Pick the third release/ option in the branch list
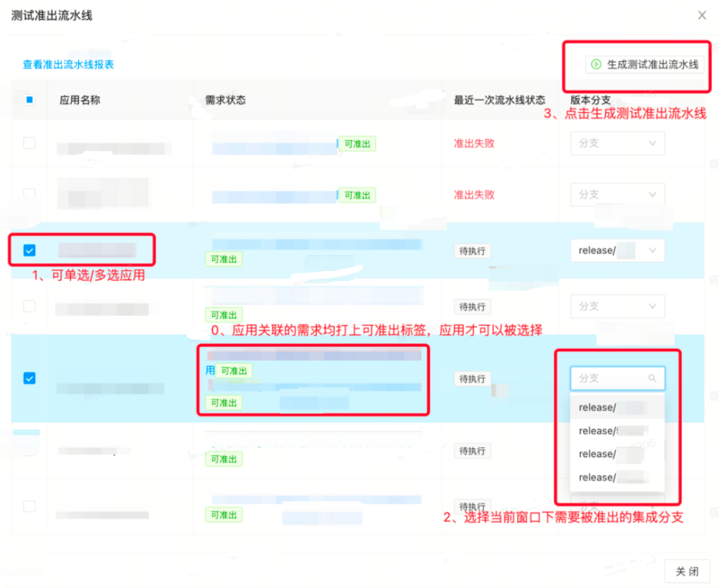 tap(617, 454)
